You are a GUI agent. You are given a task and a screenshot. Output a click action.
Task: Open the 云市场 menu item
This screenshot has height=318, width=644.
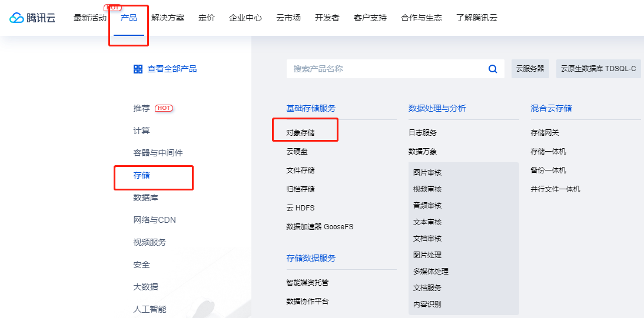288,18
